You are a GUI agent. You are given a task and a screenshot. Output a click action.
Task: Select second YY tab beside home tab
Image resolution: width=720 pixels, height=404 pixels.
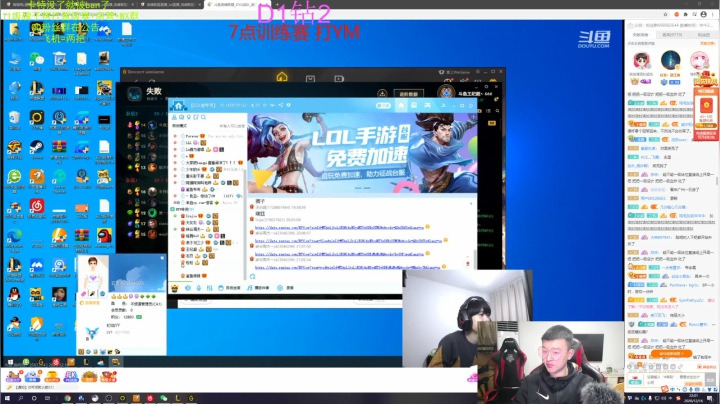414,106
